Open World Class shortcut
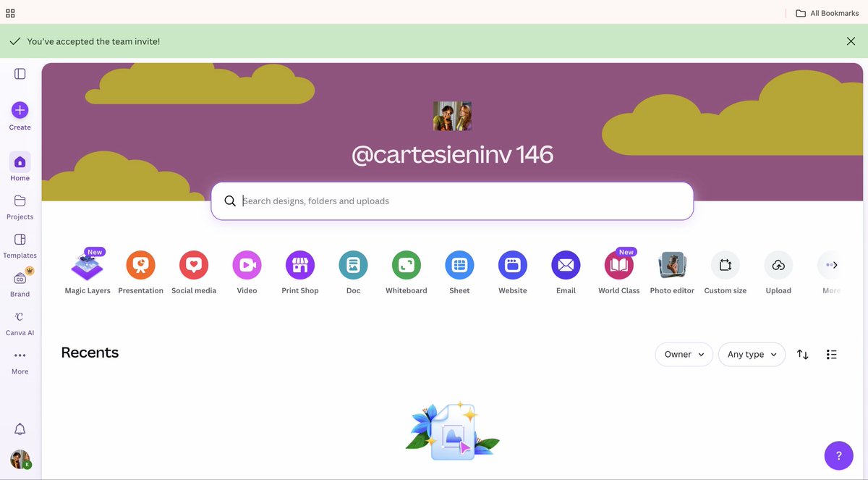 [x=619, y=272]
